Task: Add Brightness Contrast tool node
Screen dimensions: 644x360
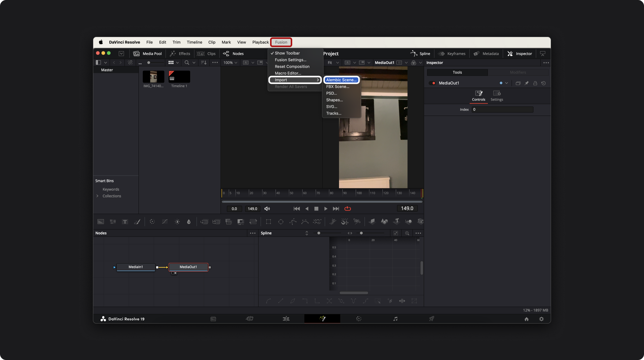Action: pyautogui.click(x=177, y=222)
